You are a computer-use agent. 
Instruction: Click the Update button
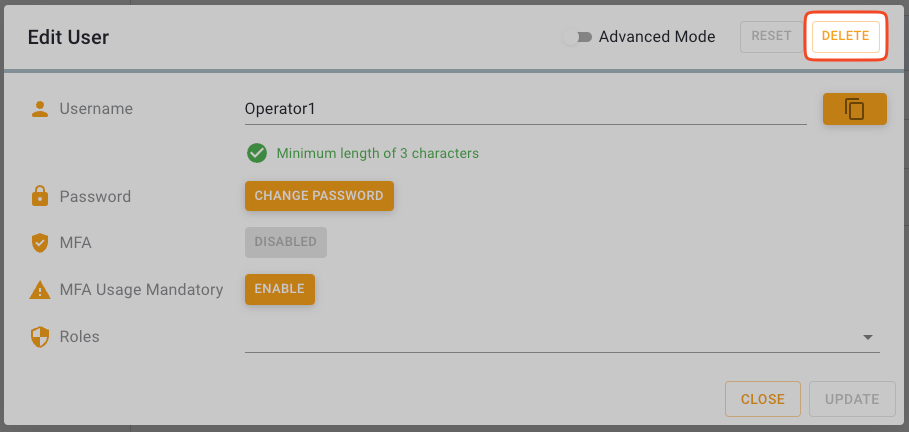click(852, 399)
